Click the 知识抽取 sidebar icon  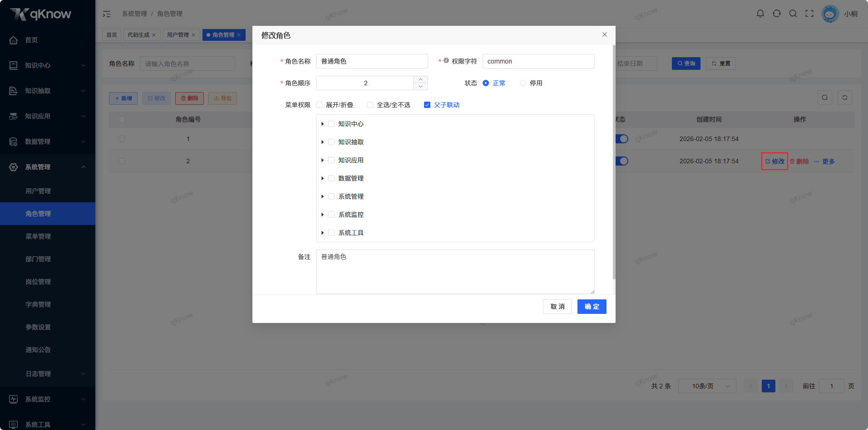pos(14,91)
